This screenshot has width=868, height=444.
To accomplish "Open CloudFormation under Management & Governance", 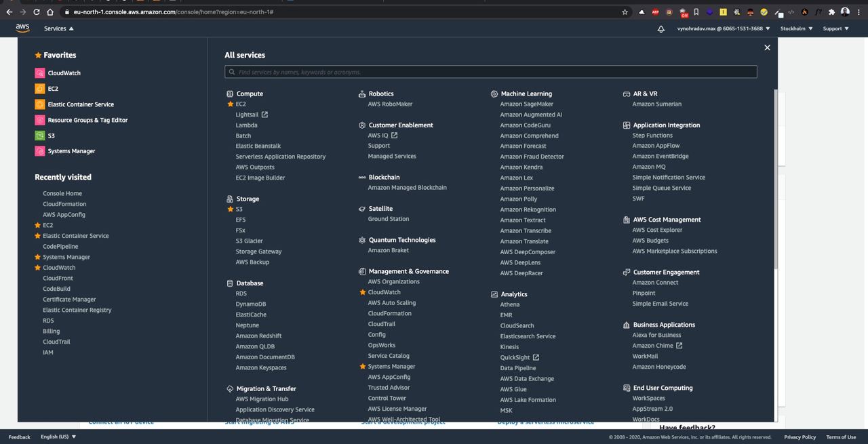I will click(x=389, y=314).
